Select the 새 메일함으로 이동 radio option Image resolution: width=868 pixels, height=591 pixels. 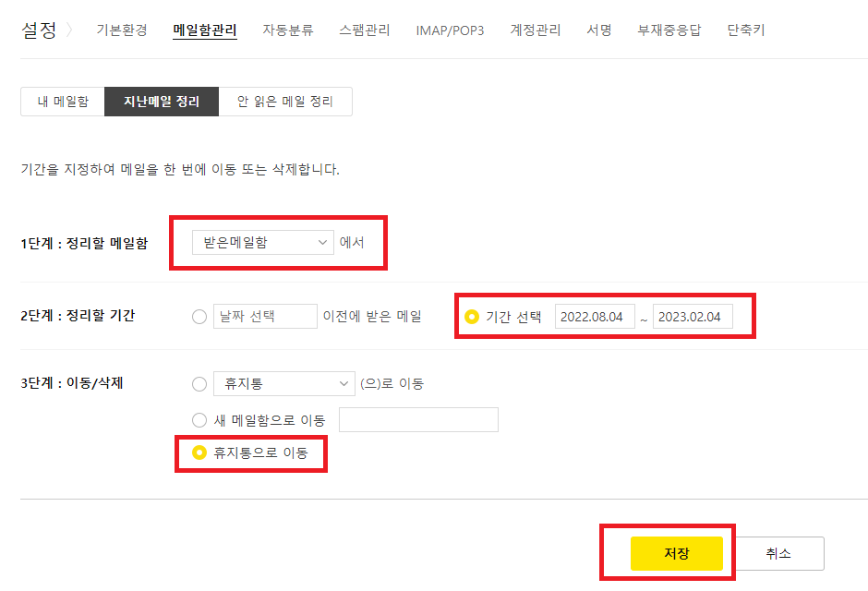pos(199,419)
